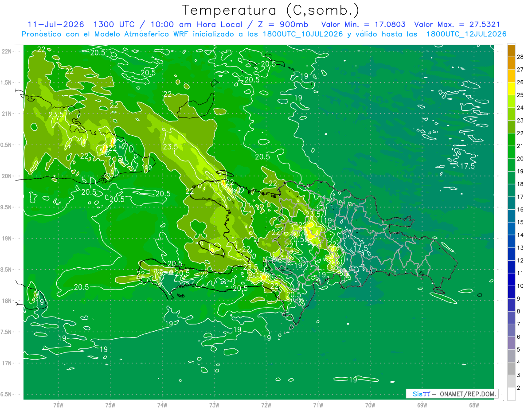Click the '75W' longitude axis label

tap(110, 405)
